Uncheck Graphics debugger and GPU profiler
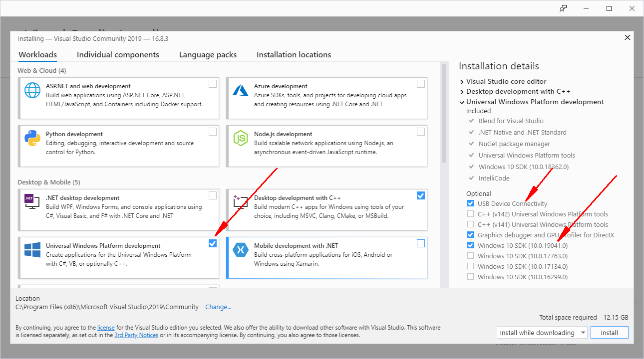This screenshot has height=359, width=644. [470, 235]
